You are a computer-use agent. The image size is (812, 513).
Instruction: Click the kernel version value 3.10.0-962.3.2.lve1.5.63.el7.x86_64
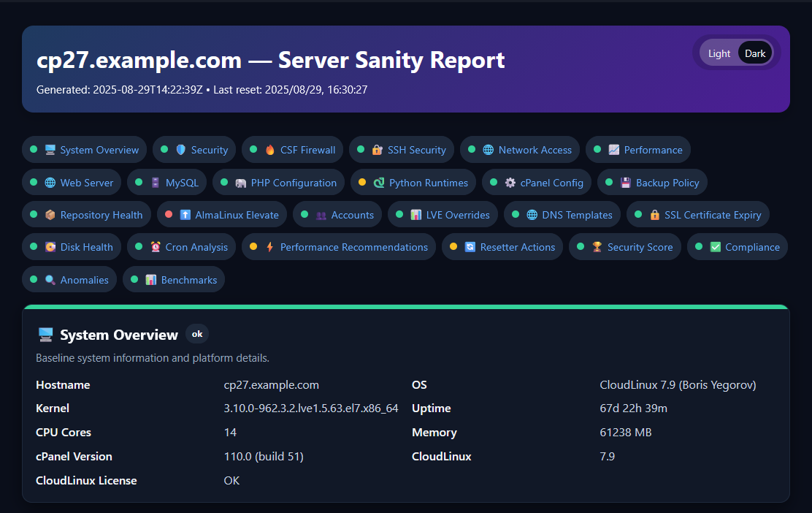click(x=311, y=408)
